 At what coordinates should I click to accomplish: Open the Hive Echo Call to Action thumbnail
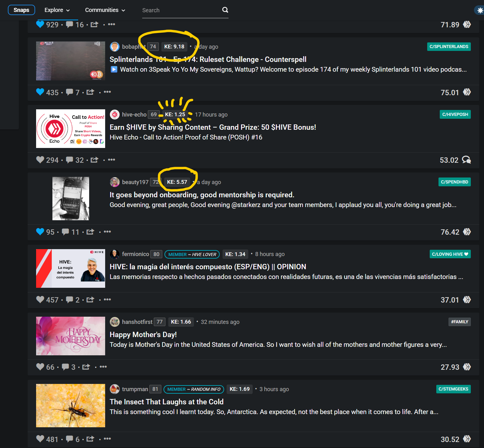point(71,128)
